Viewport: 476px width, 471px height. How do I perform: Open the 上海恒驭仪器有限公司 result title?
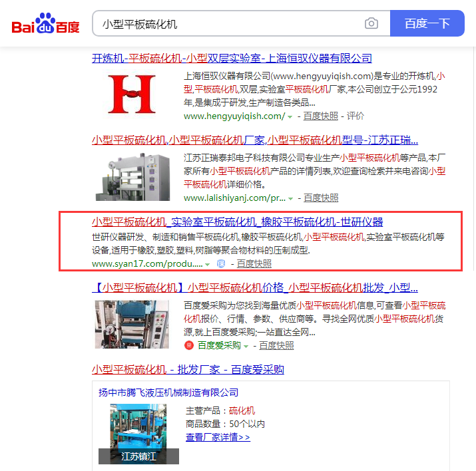pyautogui.click(x=232, y=59)
